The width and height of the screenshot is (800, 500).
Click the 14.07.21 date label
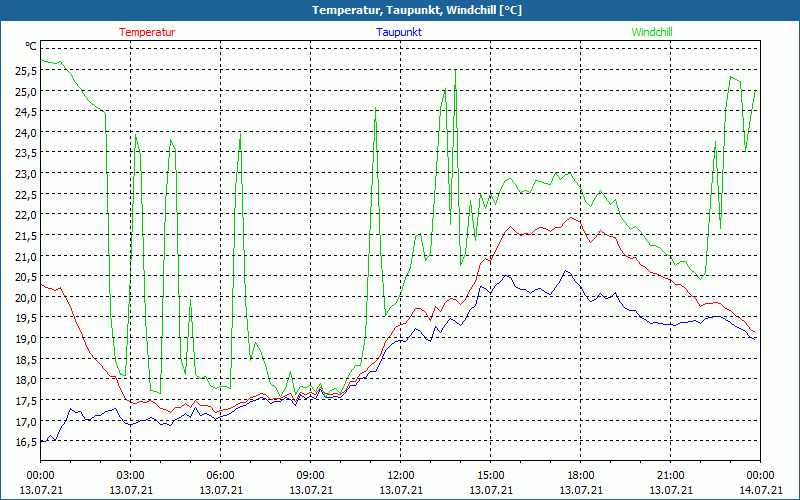760,490
